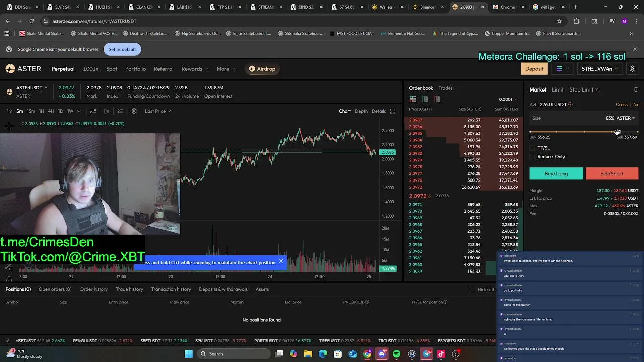Select the 1m chart interval
The image size is (644, 362).
point(9,111)
